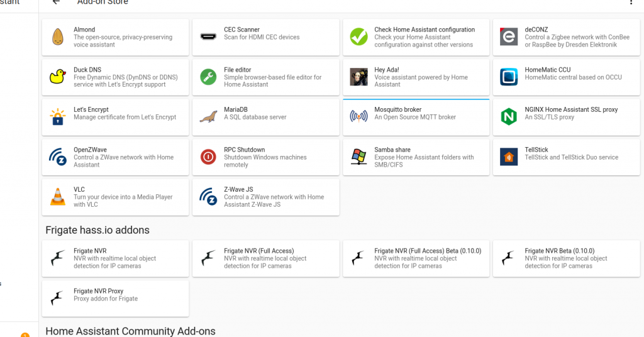The image size is (644, 337).
Task: Click the Let's Encrypt padlock icon
Action: (58, 117)
